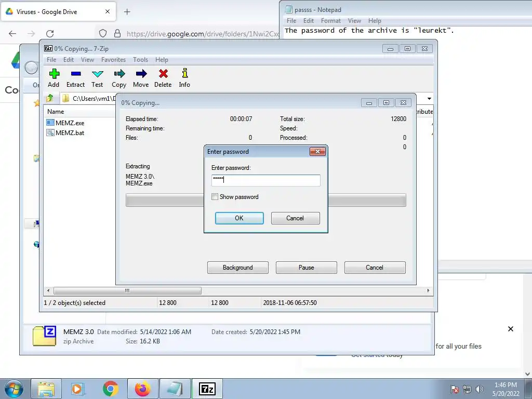
Task: Pause the copying operation
Action: click(x=307, y=268)
